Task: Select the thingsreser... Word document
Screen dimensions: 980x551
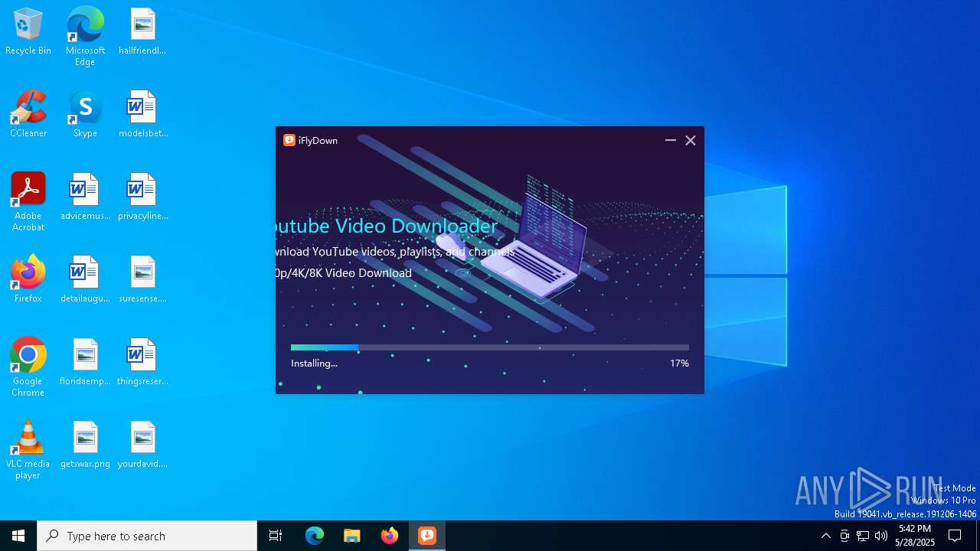Action: click(x=142, y=363)
